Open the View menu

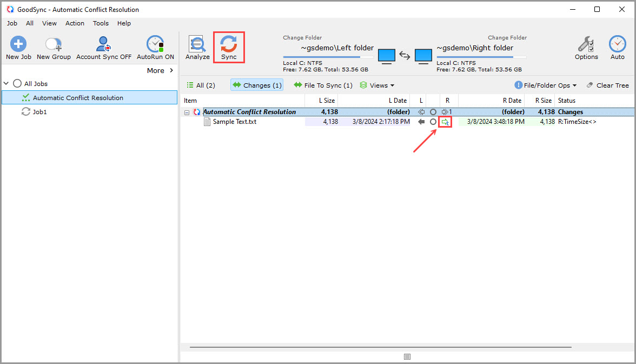point(50,24)
